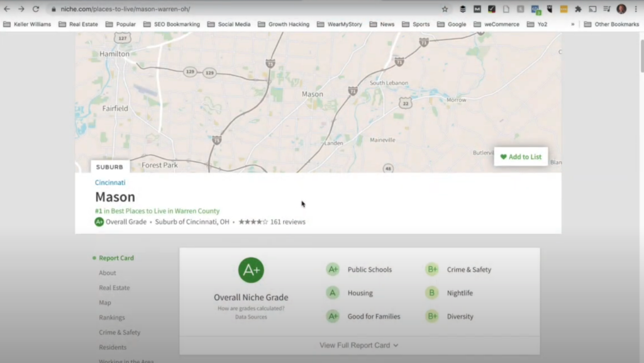The image size is (644, 363).
Task: Click the media playlist control icon
Action: pyautogui.click(x=607, y=9)
